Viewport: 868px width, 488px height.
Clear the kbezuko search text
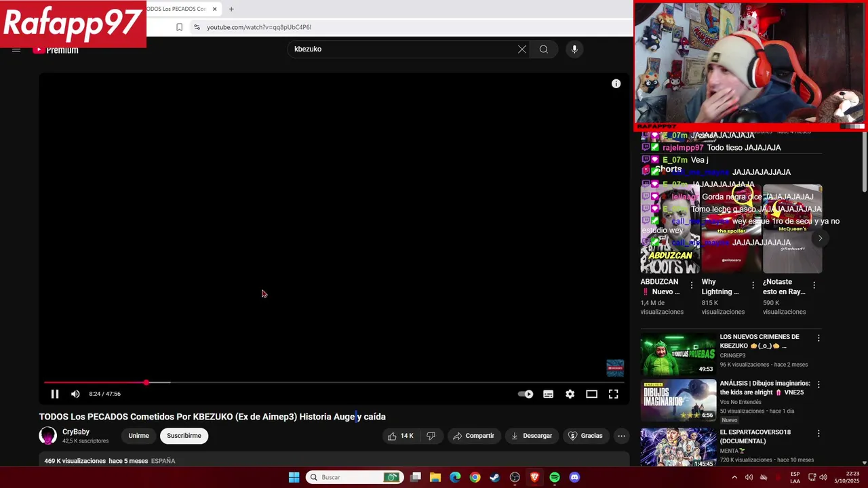point(522,49)
